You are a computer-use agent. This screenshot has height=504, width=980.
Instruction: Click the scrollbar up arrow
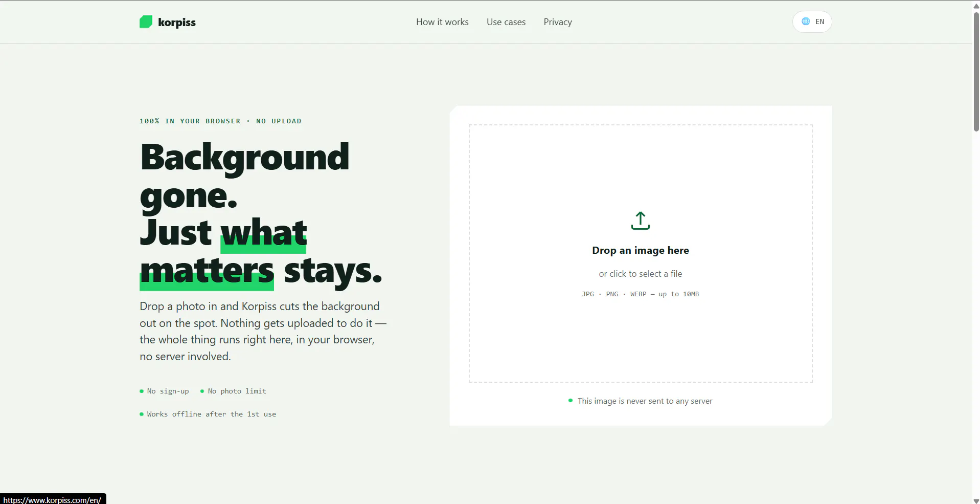pos(976,6)
